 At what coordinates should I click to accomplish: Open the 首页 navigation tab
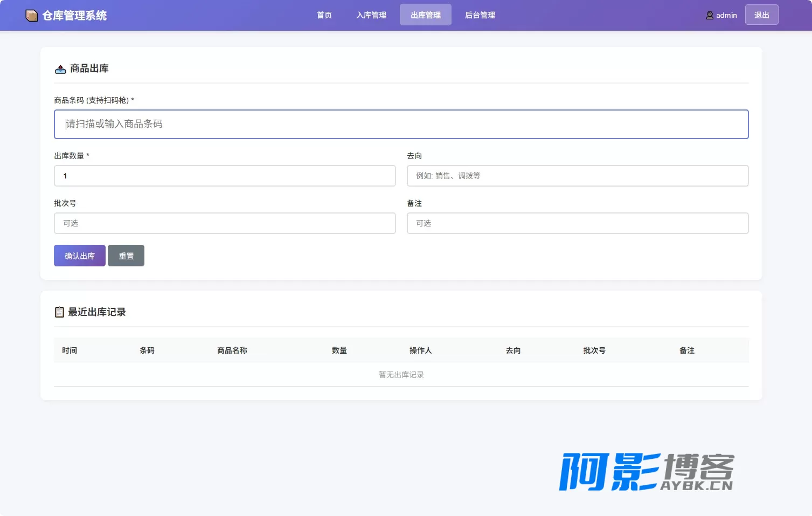point(324,15)
